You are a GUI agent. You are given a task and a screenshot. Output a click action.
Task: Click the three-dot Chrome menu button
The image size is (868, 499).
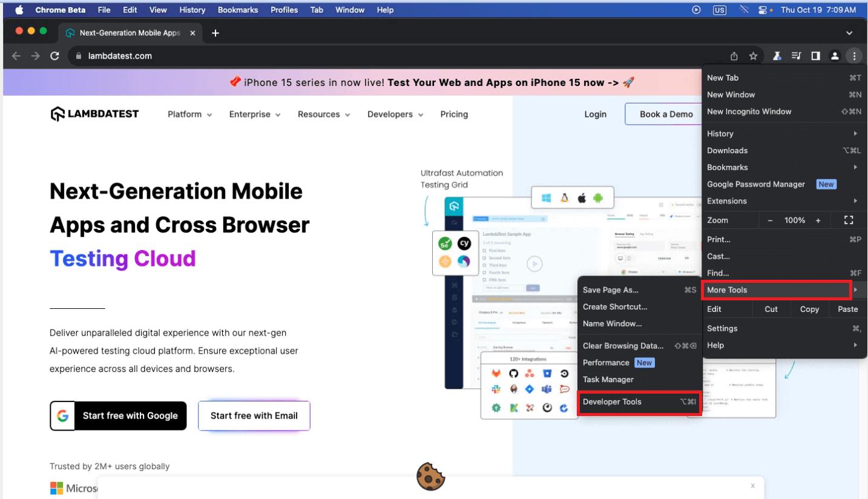pos(854,56)
